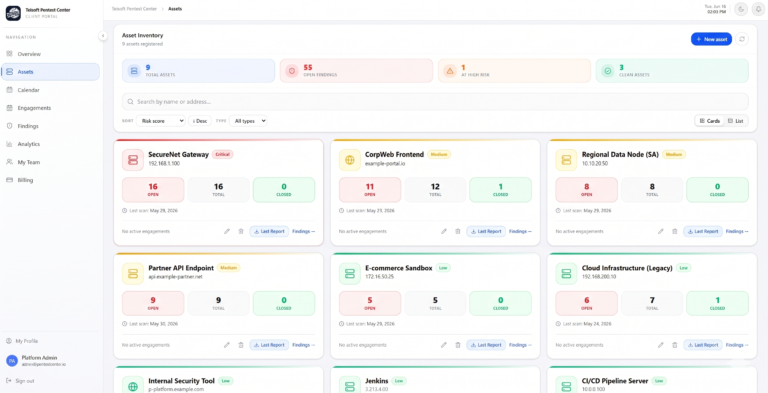Focus the search by name field
This screenshot has height=393, width=768.
click(435, 102)
